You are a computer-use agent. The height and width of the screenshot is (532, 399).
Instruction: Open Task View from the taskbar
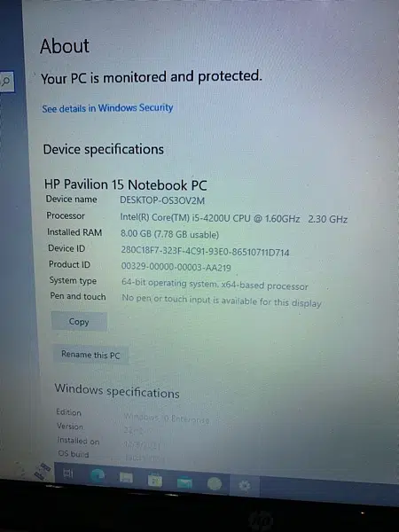68,473
